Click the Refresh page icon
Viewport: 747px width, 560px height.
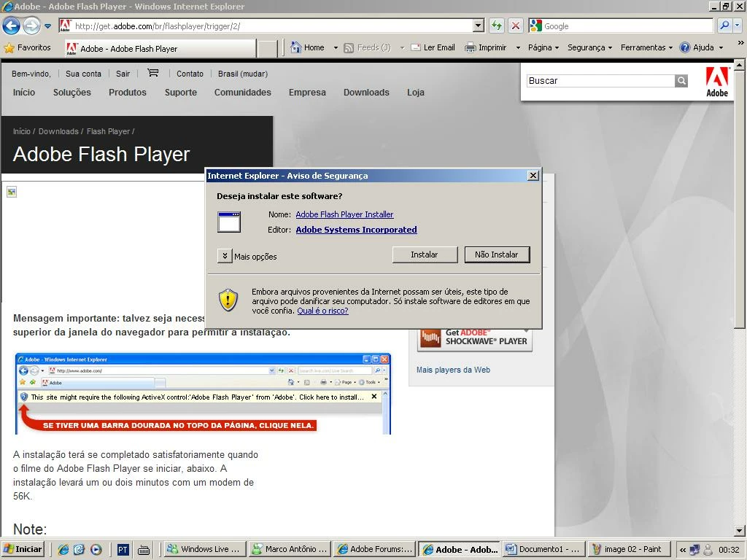pyautogui.click(x=496, y=26)
